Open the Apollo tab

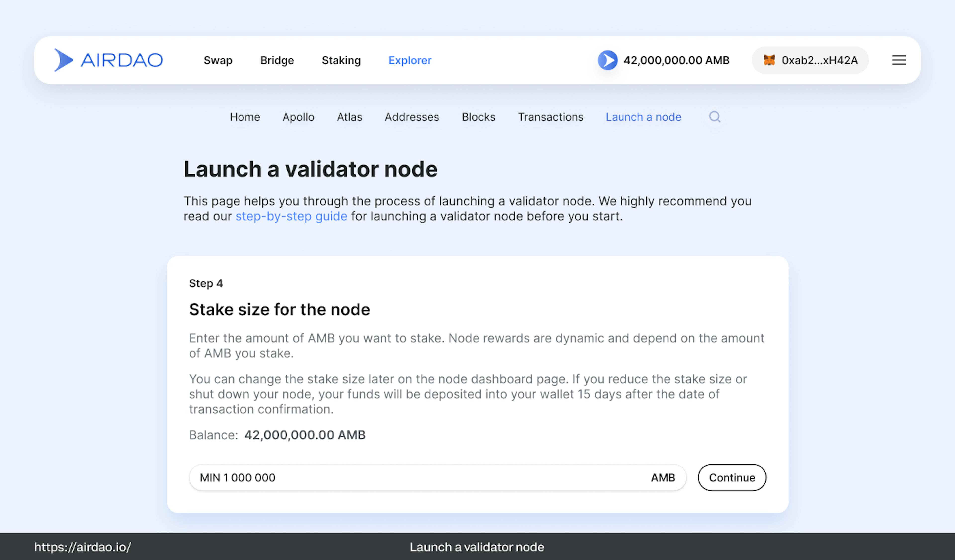[x=298, y=117]
